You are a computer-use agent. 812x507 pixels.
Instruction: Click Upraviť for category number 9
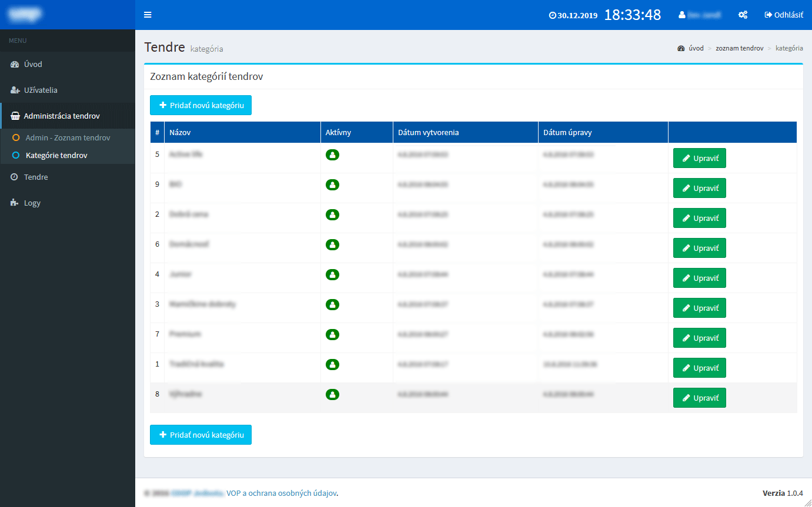point(700,188)
